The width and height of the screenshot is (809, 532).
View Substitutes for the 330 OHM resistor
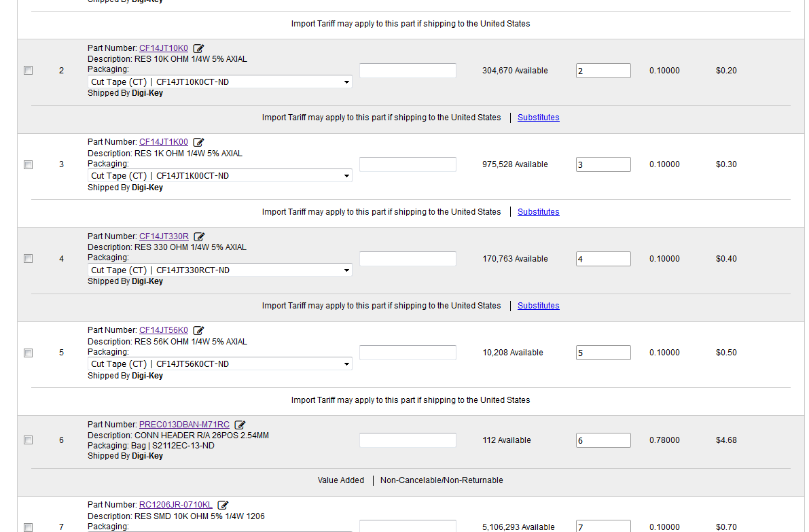[x=538, y=306]
